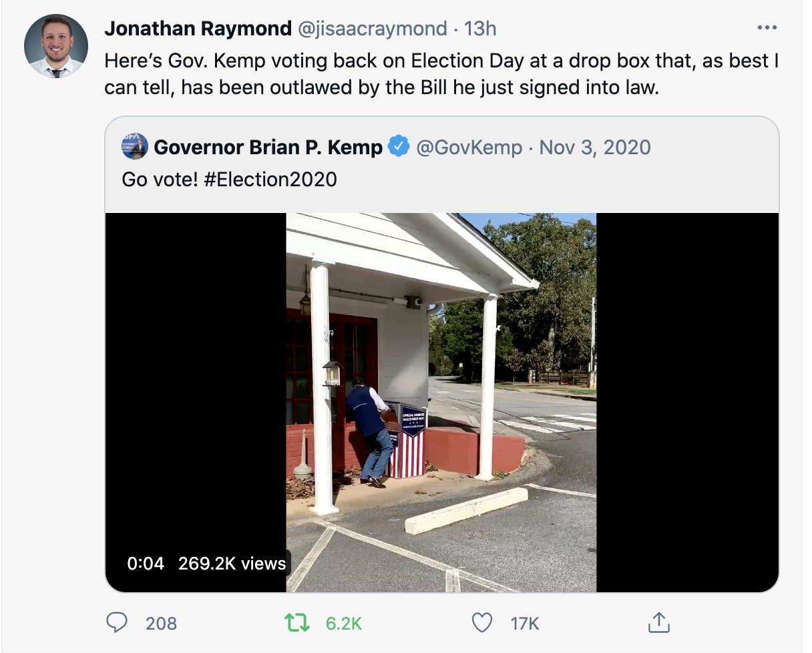Click the 17K likes count
The image size is (812, 653).
525,624
